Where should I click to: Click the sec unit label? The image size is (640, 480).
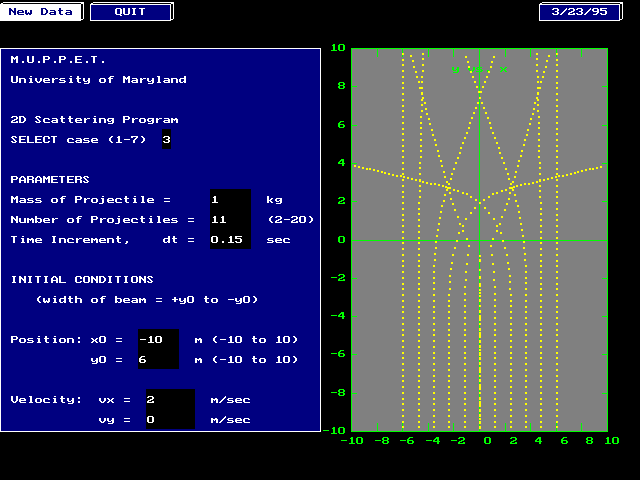coord(278,240)
